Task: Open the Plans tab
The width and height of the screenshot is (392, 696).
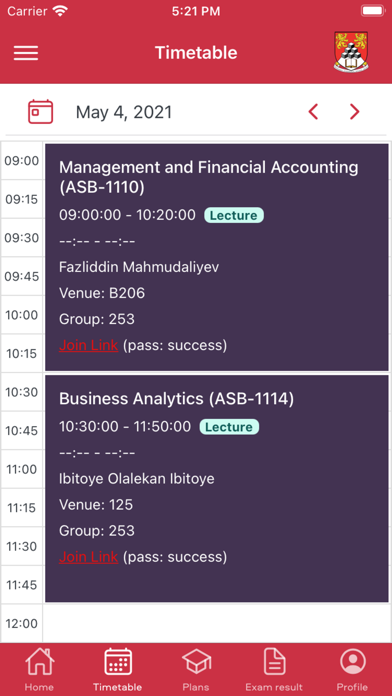Action: click(196, 669)
